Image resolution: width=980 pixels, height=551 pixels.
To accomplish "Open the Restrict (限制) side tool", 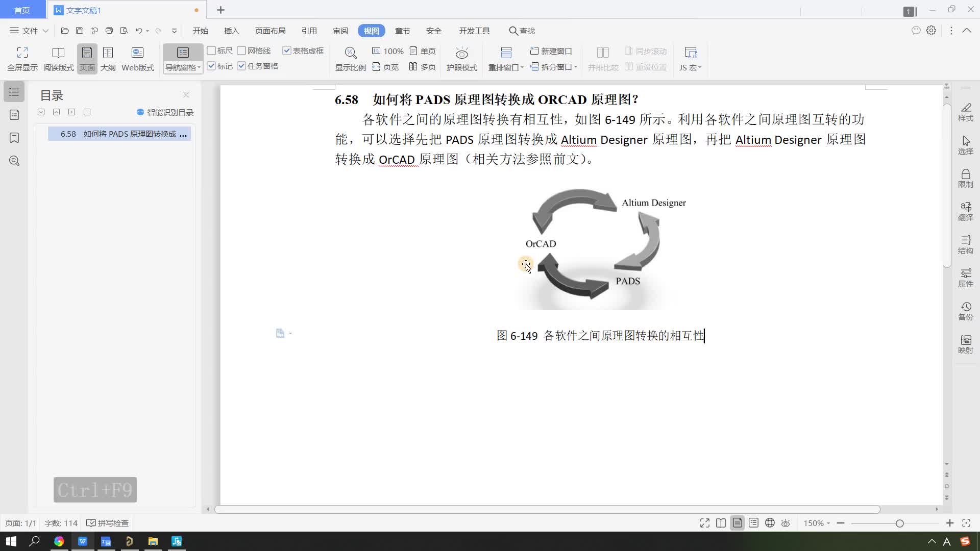I will [965, 179].
